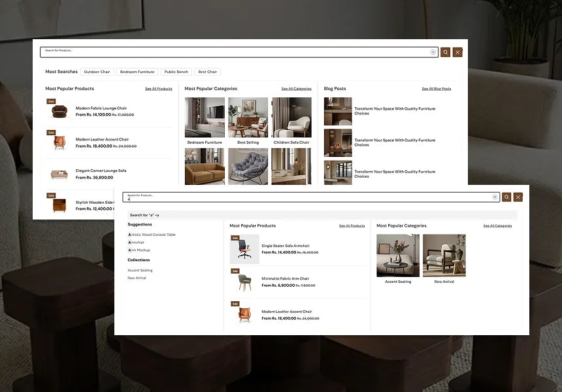Open category image showing tan sofa
This screenshot has width=562, height=392.
tap(205, 167)
